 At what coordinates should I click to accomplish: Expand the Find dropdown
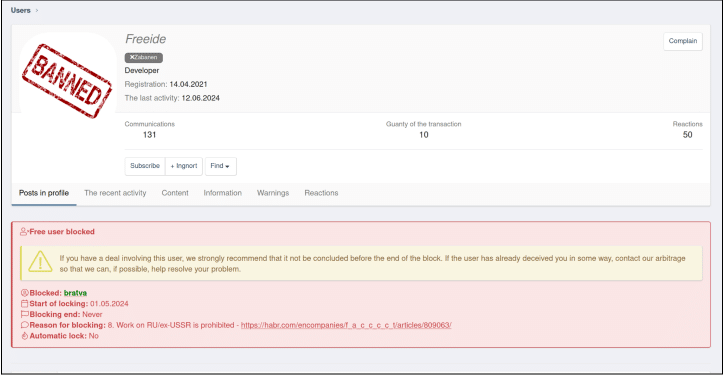(x=220, y=166)
